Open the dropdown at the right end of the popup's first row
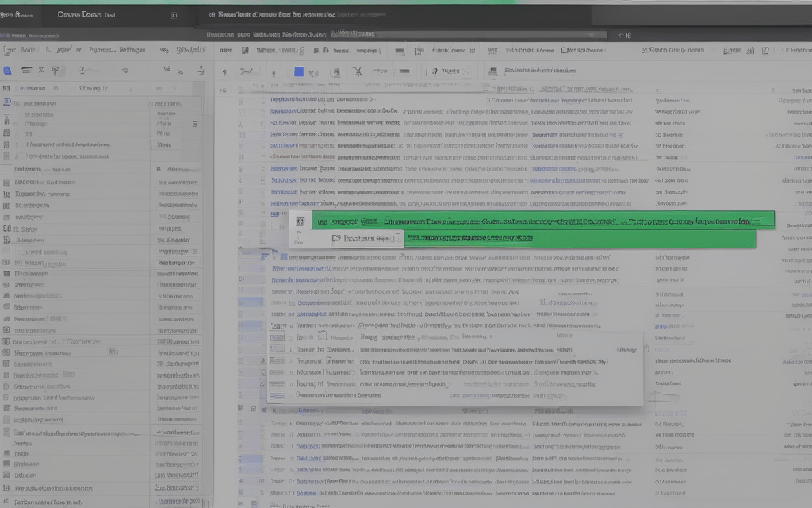812x508 pixels. tap(626, 350)
